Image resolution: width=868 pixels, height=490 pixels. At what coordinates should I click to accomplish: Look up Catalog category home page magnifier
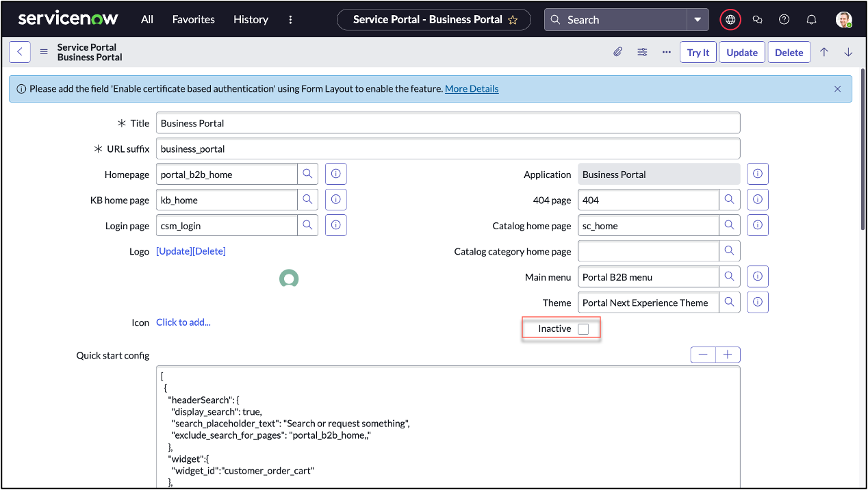point(729,251)
